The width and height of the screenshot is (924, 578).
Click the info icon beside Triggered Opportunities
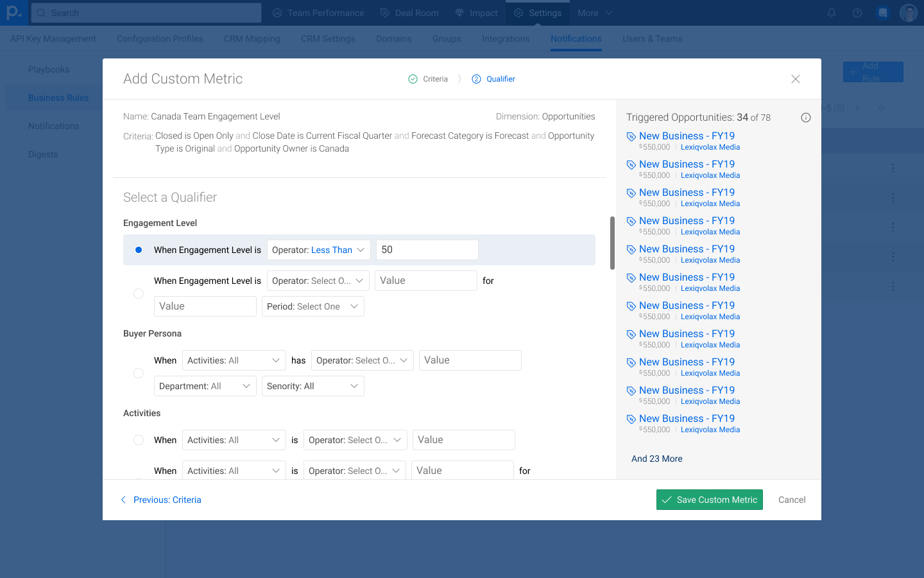(x=806, y=118)
